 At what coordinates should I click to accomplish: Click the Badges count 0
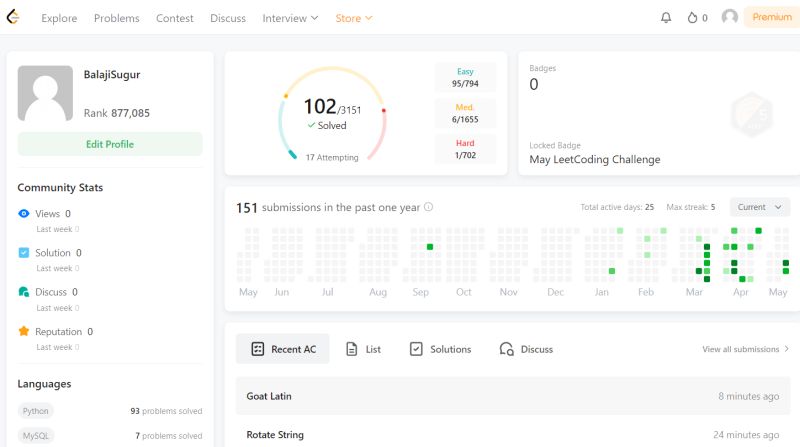pyautogui.click(x=534, y=84)
